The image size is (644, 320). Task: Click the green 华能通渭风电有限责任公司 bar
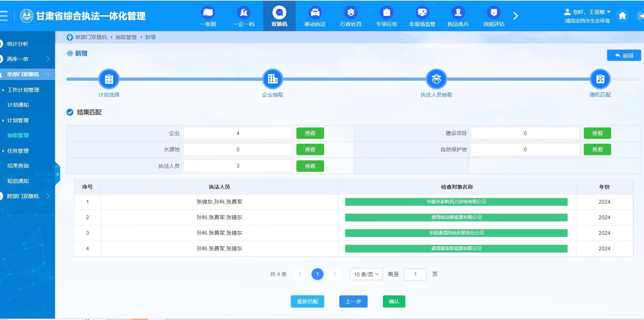pyautogui.click(x=456, y=233)
